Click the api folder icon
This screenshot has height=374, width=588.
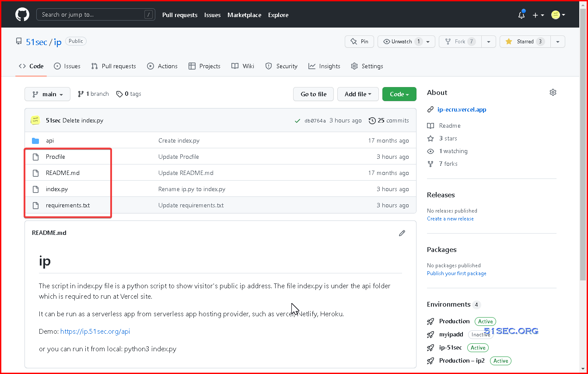(x=36, y=140)
